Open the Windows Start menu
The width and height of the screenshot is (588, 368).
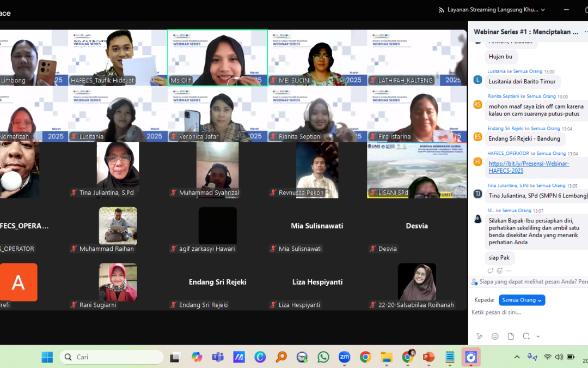[x=47, y=357]
